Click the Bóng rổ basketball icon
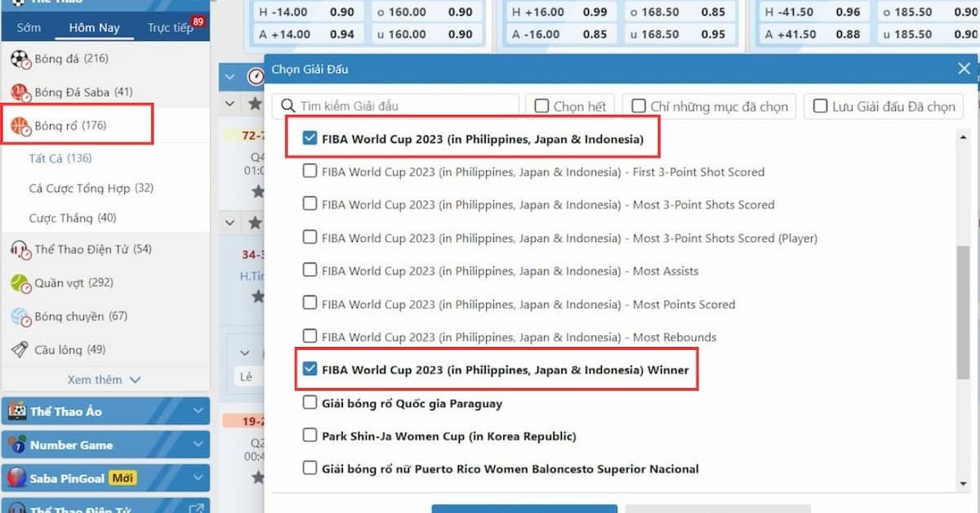The image size is (980, 513). click(19, 123)
